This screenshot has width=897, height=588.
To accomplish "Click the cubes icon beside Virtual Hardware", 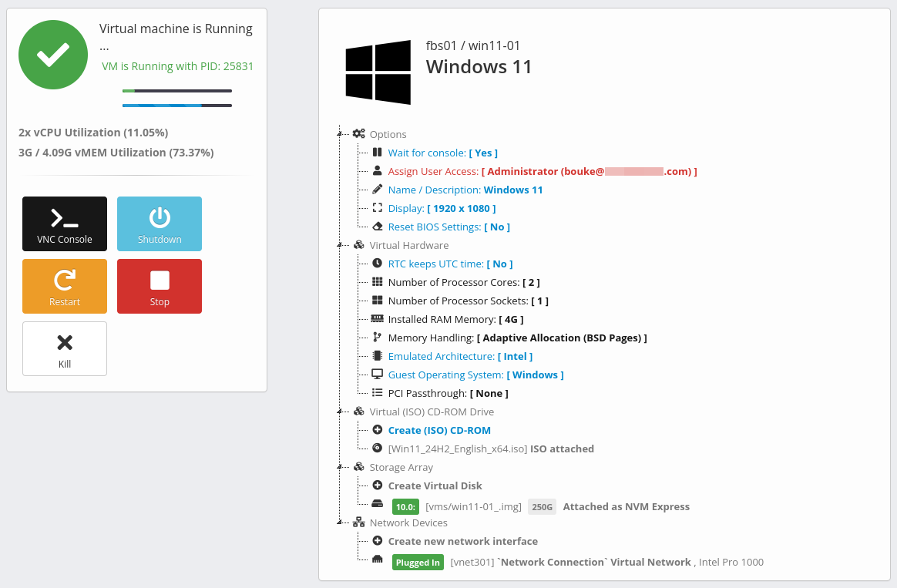I will tap(358, 245).
